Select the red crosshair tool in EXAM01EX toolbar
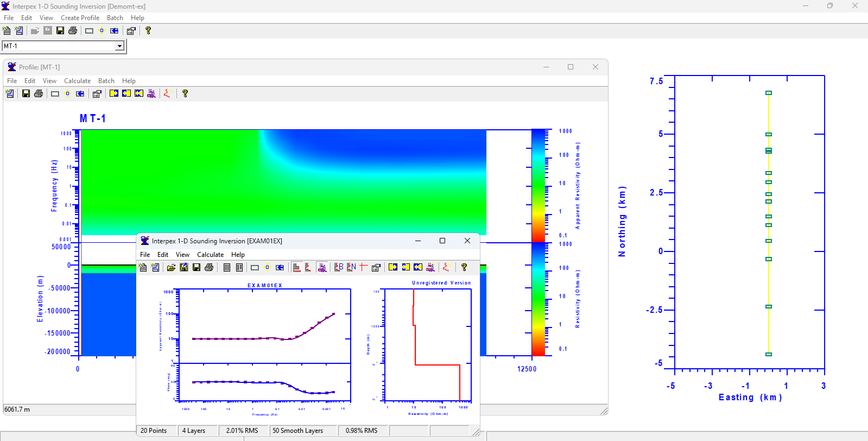Image resolution: width=868 pixels, height=441 pixels. tap(363, 267)
